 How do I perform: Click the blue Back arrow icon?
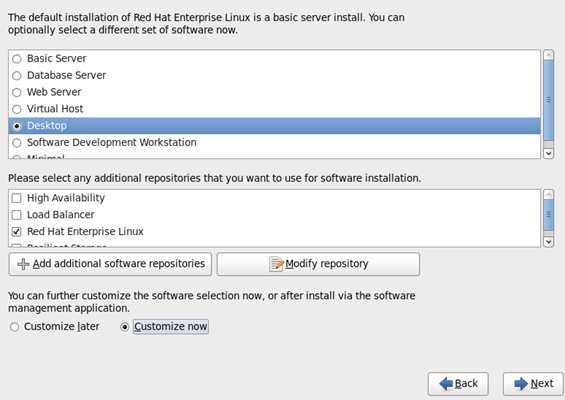[446, 384]
